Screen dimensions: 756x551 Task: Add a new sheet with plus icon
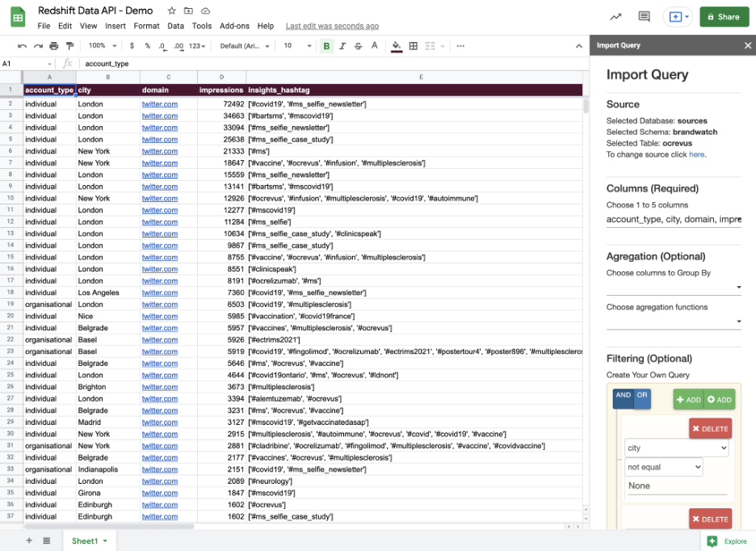(29, 540)
